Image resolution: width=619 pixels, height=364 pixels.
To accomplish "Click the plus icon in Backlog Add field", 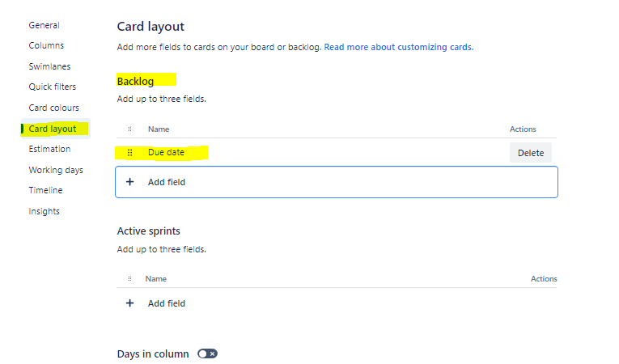I will click(x=129, y=182).
